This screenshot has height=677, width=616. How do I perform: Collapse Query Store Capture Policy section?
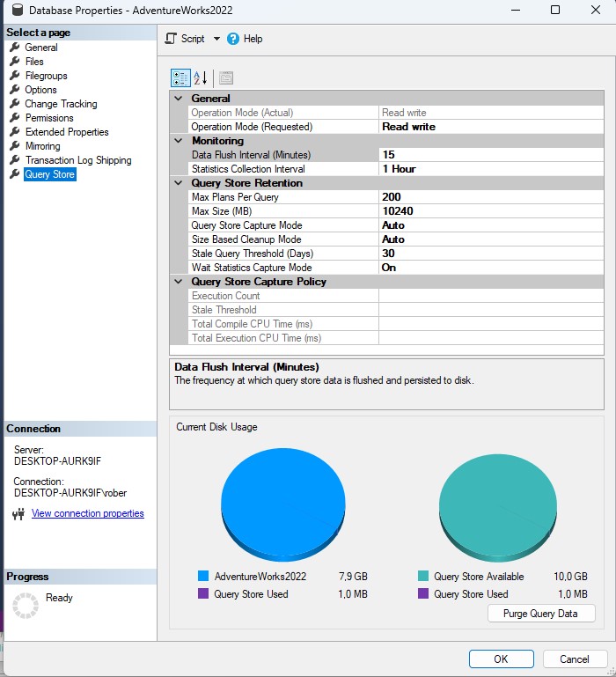pos(180,282)
